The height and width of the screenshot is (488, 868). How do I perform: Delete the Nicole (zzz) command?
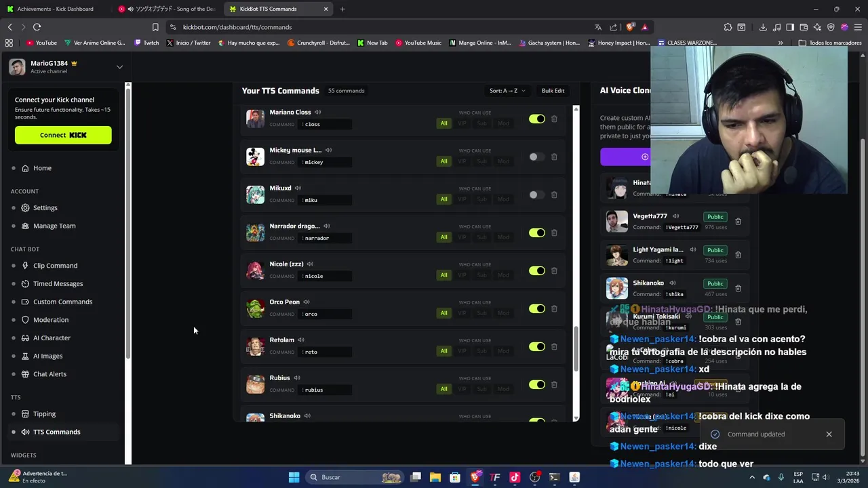[554, 270]
